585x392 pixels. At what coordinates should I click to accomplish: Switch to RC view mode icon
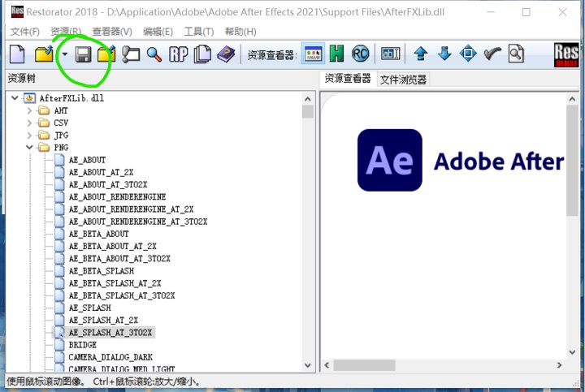(x=360, y=54)
